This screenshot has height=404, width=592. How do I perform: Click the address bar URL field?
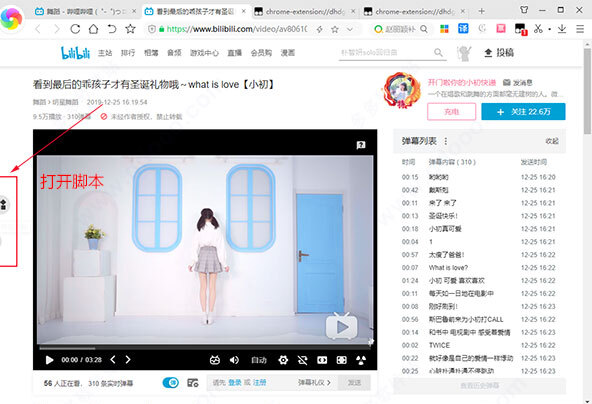tap(237, 29)
